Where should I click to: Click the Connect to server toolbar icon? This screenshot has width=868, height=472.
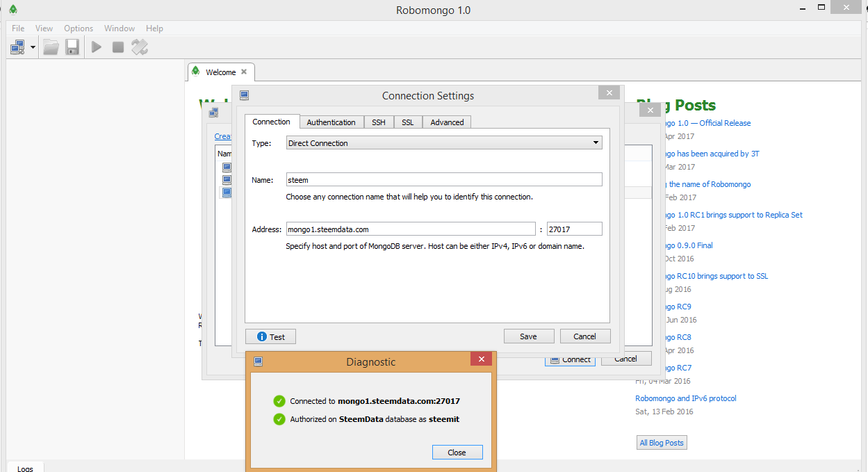point(18,47)
